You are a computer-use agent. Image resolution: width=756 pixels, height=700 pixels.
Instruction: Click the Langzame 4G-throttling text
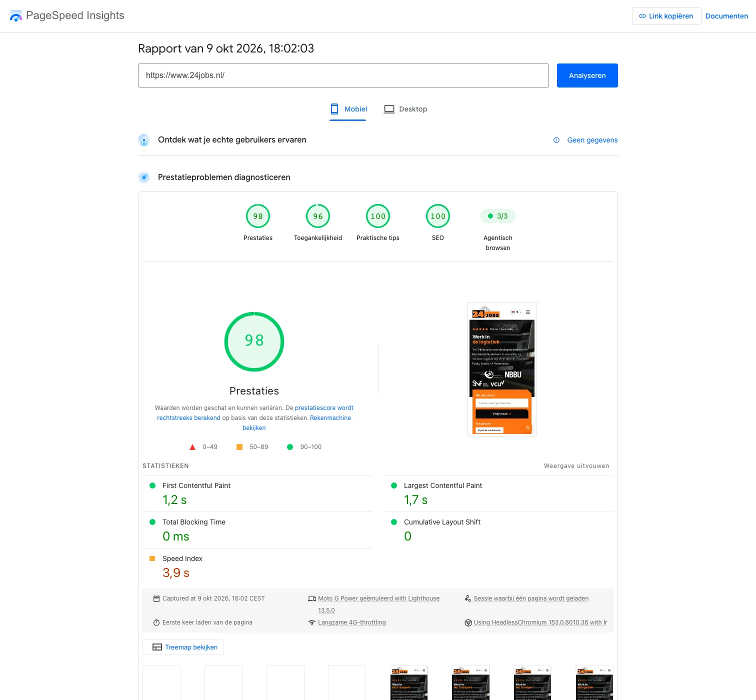[352, 622]
